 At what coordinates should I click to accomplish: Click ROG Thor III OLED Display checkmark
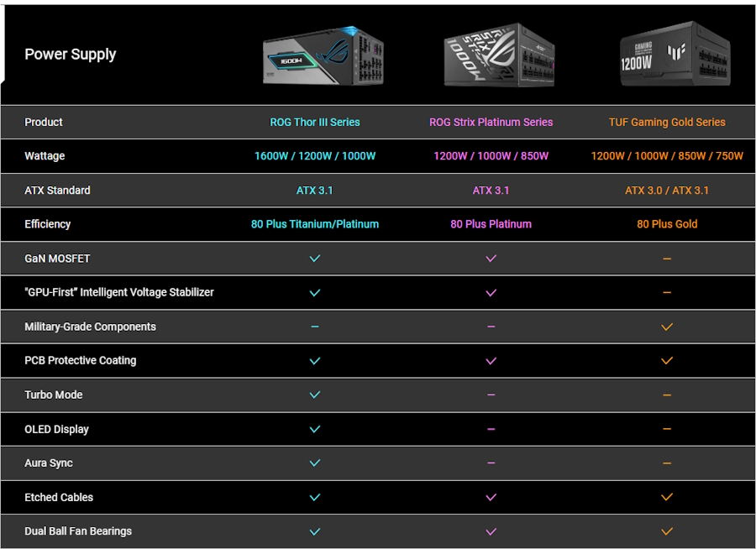point(315,429)
